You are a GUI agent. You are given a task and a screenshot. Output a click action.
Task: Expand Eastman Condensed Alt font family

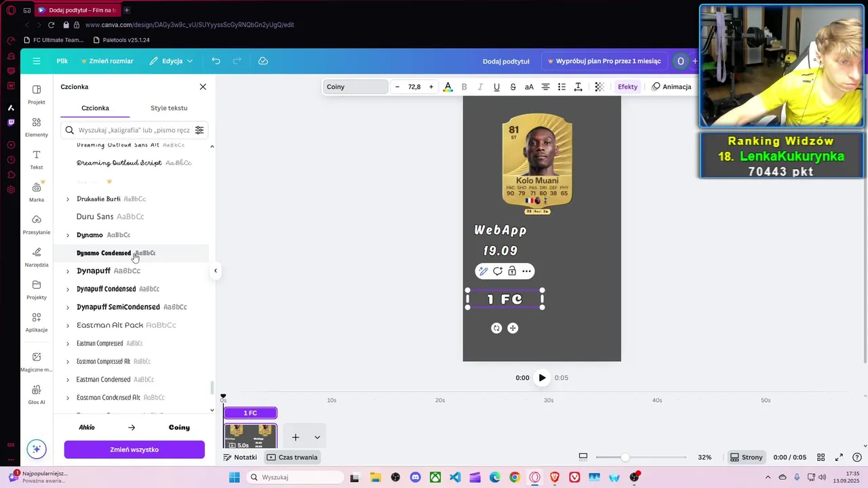point(67,398)
